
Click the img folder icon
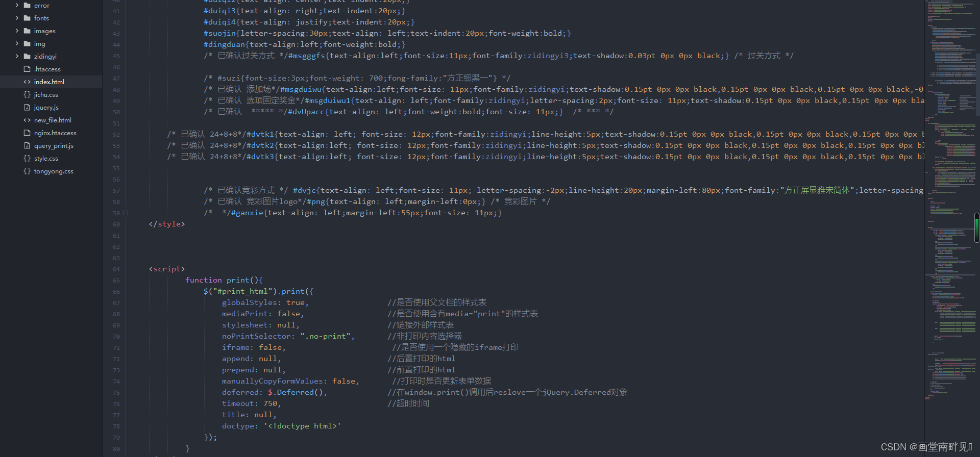(27, 43)
